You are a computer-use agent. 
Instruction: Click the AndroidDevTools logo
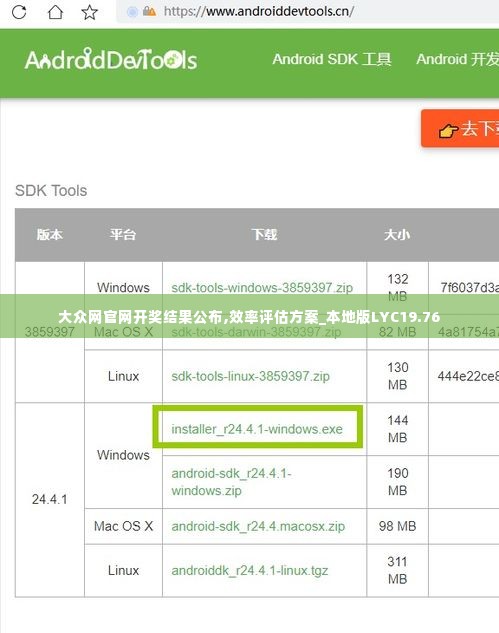point(111,59)
